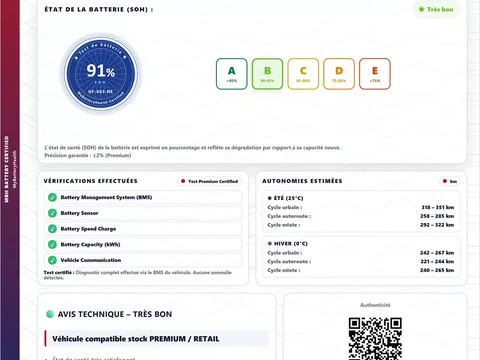Screen dimensions: 480x360
Task: Click green check beside Battery Sensor
Action: tap(52, 213)
